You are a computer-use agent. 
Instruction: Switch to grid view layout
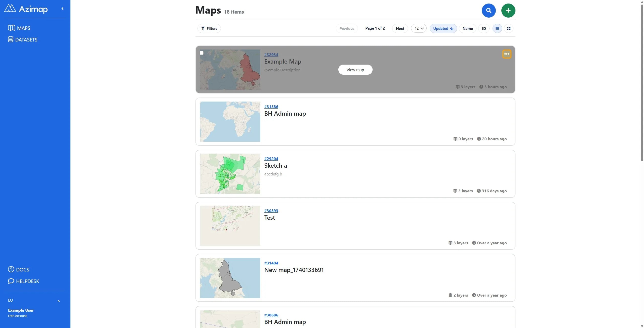(508, 28)
